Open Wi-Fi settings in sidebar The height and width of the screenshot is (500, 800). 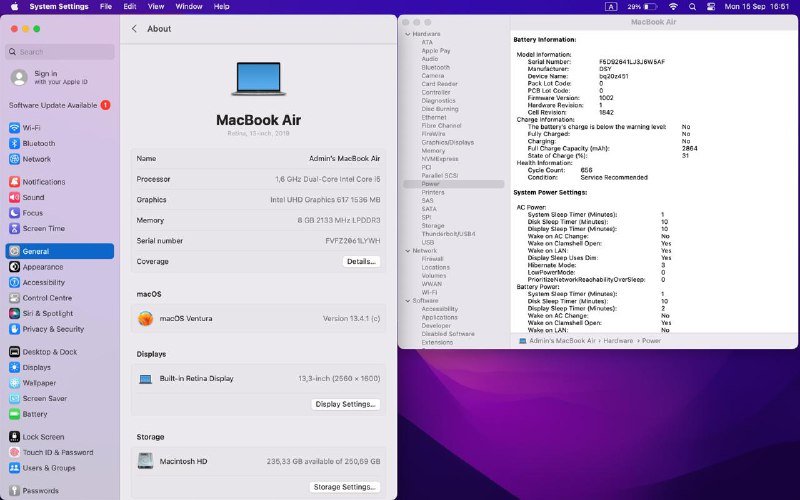coord(24,128)
